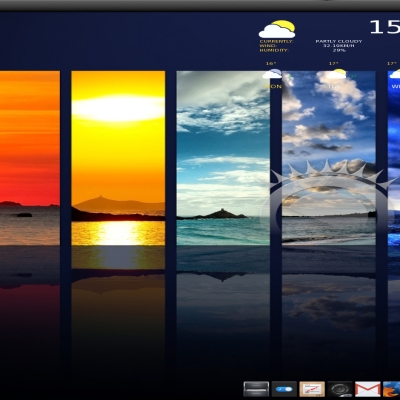Click the wind speed 32.19KM/H reading
Viewport: 400px width, 400px height.
[x=339, y=46]
